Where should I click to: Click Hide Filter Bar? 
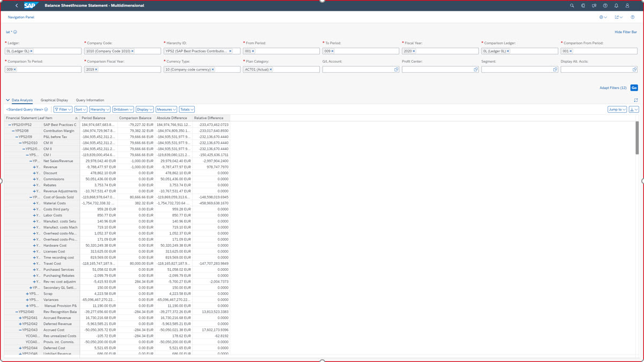tap(626, 32)
